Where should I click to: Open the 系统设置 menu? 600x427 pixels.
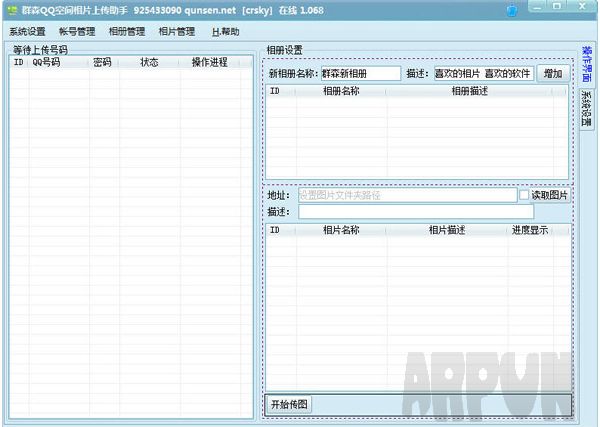(27, 31)
